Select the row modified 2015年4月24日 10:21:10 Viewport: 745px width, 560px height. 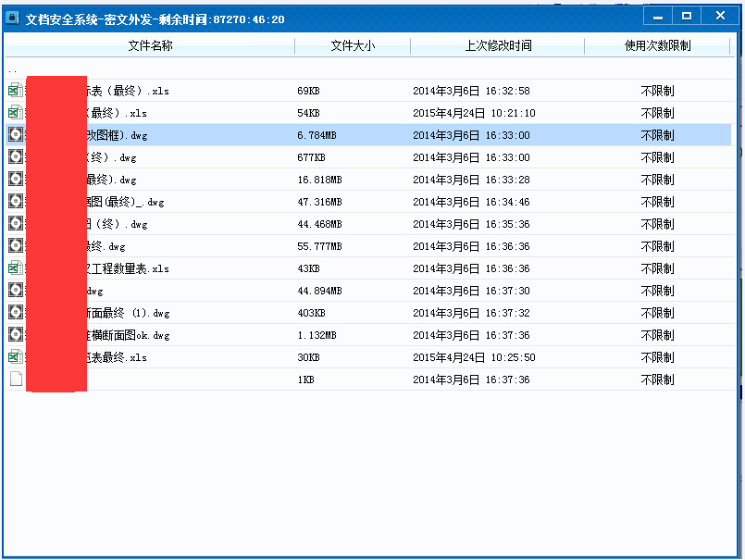tap(474, 113)
